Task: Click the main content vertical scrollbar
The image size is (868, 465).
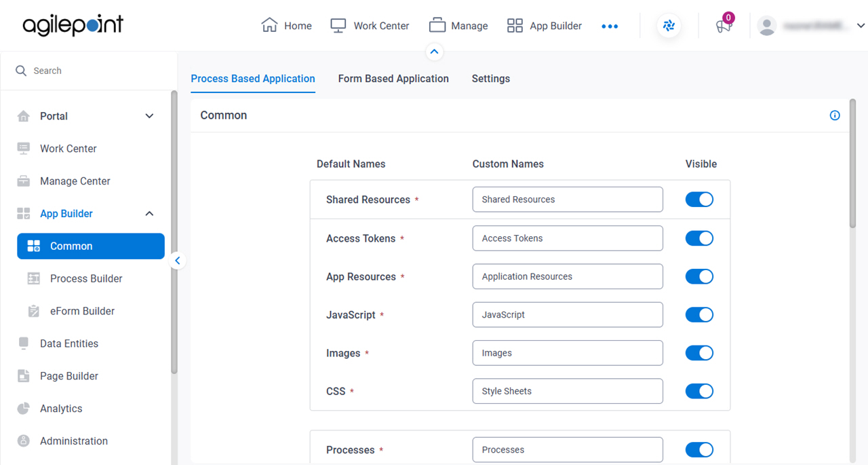Action: [x=852, y=163]
